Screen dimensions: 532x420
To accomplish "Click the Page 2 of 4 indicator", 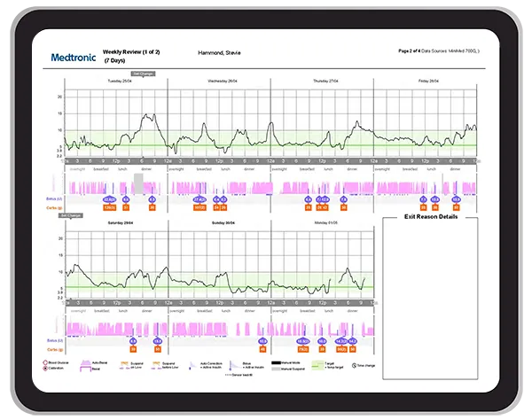I will click(415, 51).
